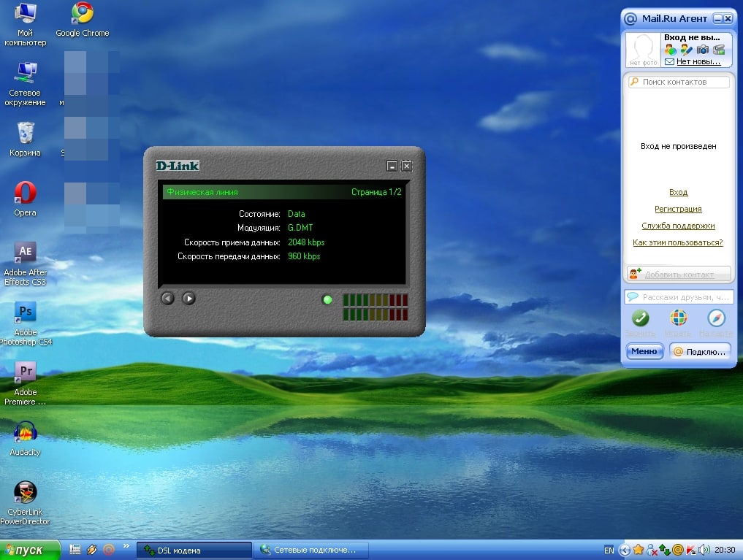This screenshot has width=743, height=560.
Task: Go to next page in D-Link monitor
Action: tap(188, 298)
